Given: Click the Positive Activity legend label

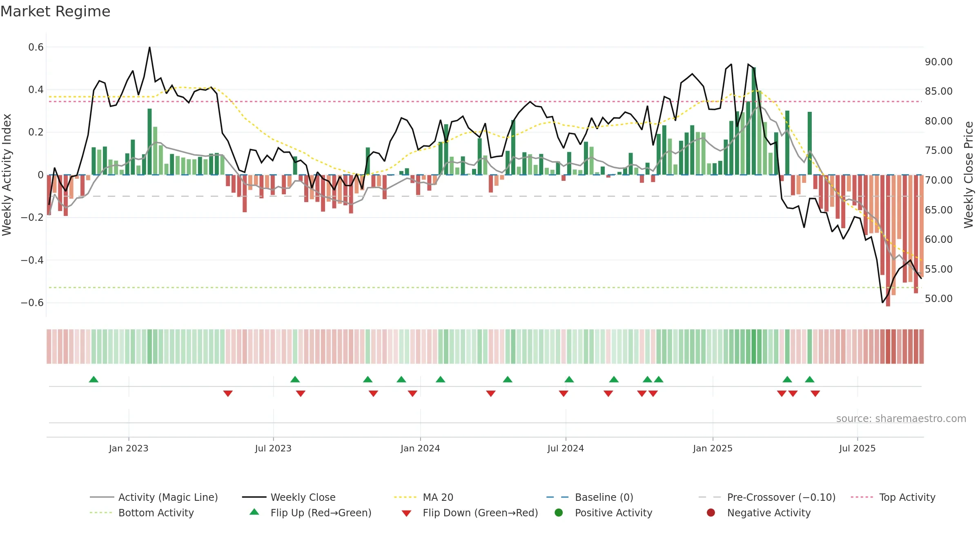Looking at the screenshot, I should tap(614, 513).
